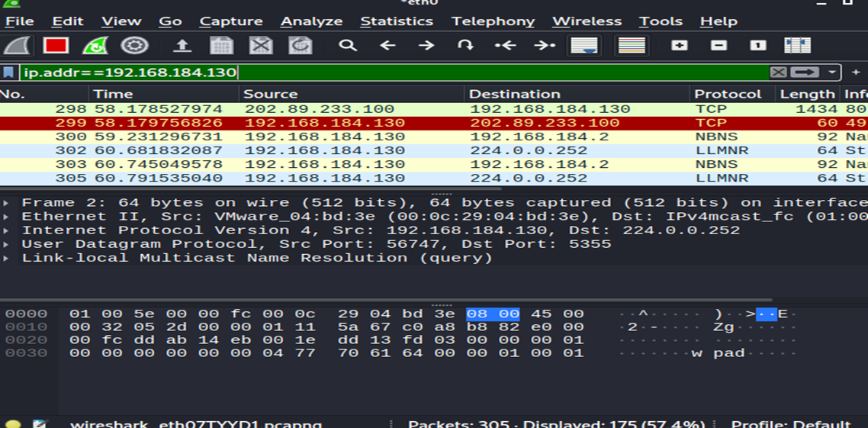This screenshot has width=868, height=428.
Task: Open the display filter bookmark icon
Action: (8, 72)
